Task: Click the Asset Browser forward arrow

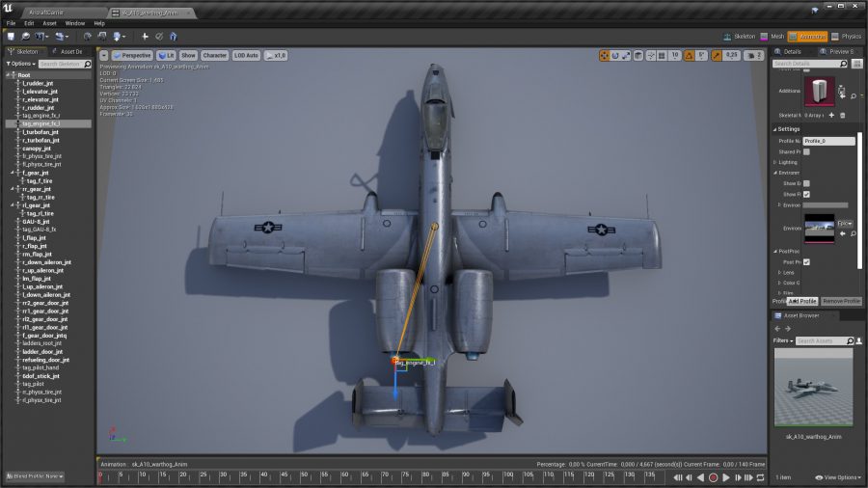Action: 788,329
